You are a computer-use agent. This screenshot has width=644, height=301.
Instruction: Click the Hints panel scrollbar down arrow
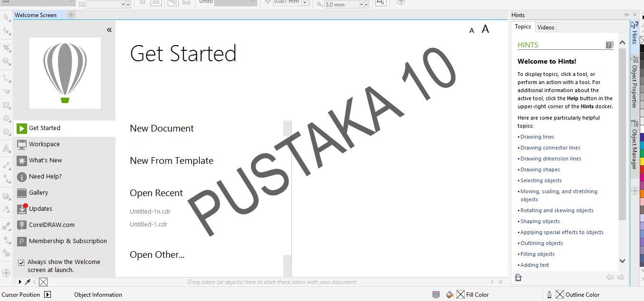[622, 261]
